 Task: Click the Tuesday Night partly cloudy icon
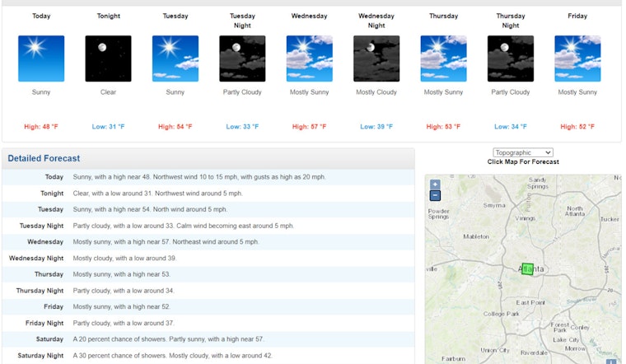pos(242,58)
